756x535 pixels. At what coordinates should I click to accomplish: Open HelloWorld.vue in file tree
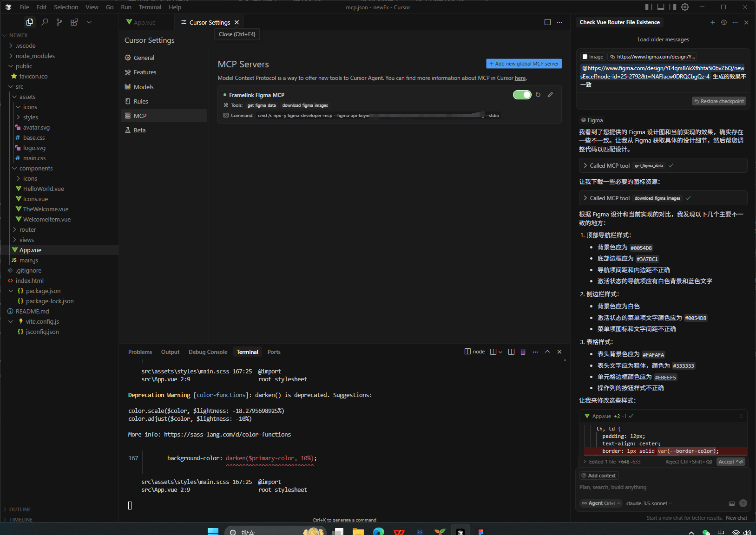(x=59, y=189)
